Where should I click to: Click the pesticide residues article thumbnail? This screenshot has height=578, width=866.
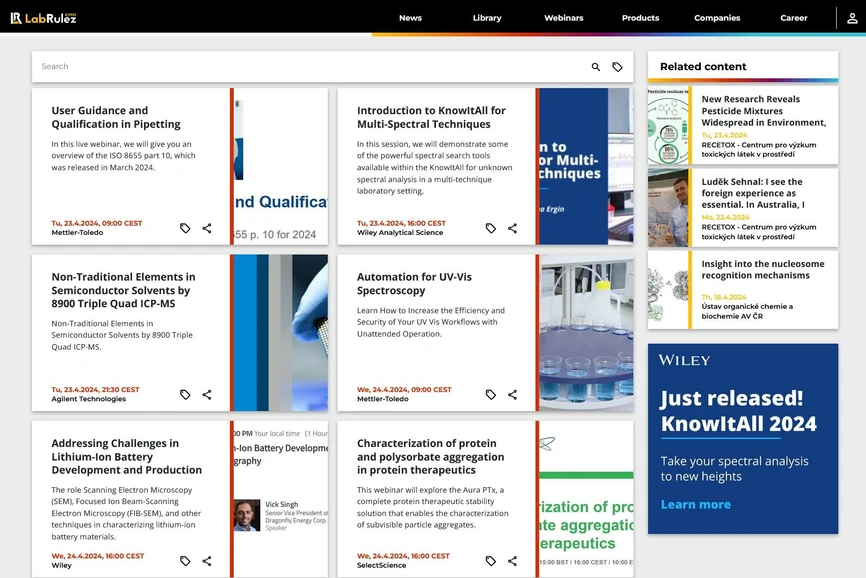point(668,125)
